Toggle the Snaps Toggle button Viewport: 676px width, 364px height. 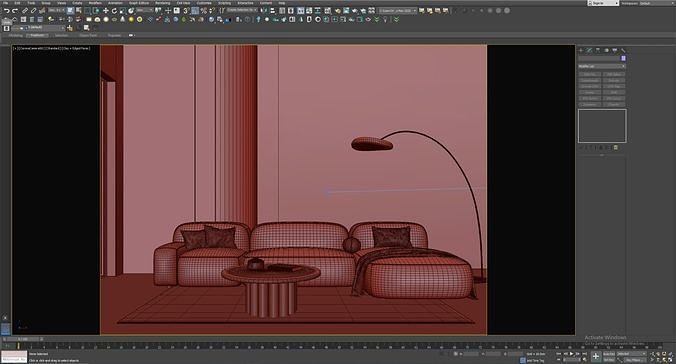click(186, 10)
